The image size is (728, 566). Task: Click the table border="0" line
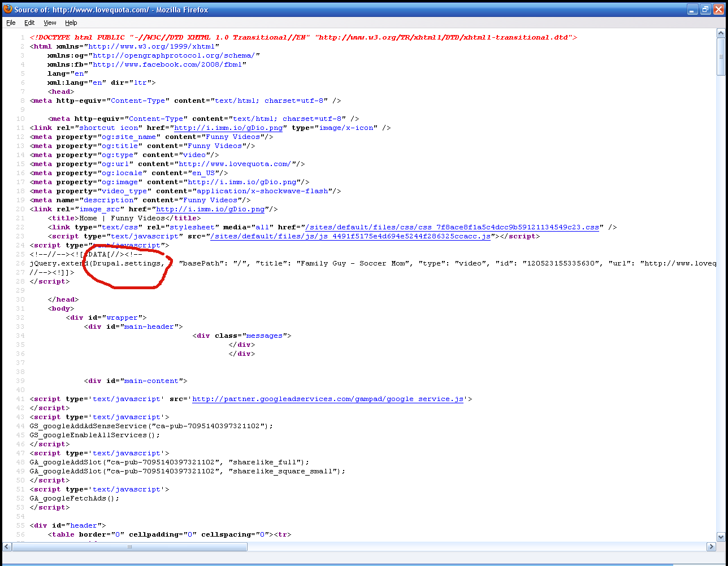pyautogui.click(x=170, y=534)
